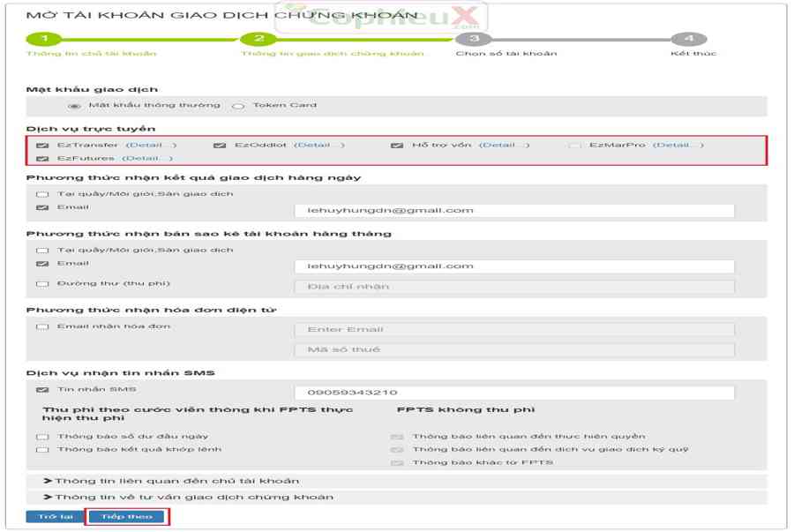Viewport: 794px width, 532px height.
Task: Enable the EzMarPro service checkbox
Action: tap(575, 146)
